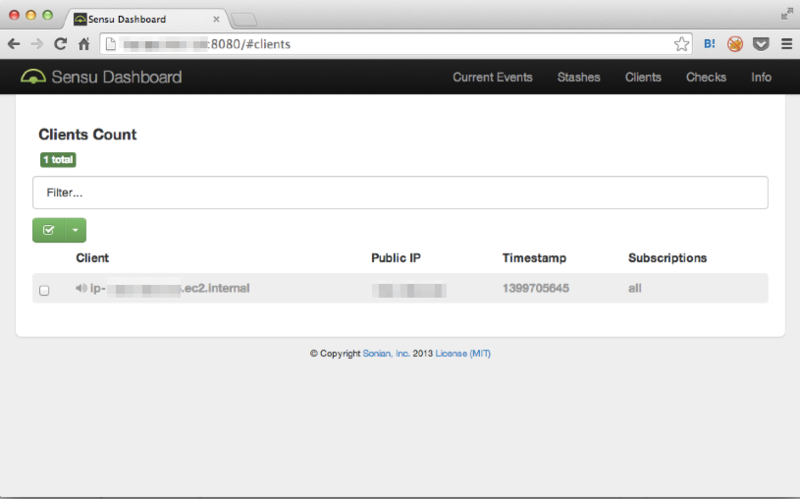The image size is (800, 499).
Task: Click the Sensu logo icon
Action: 33,77
